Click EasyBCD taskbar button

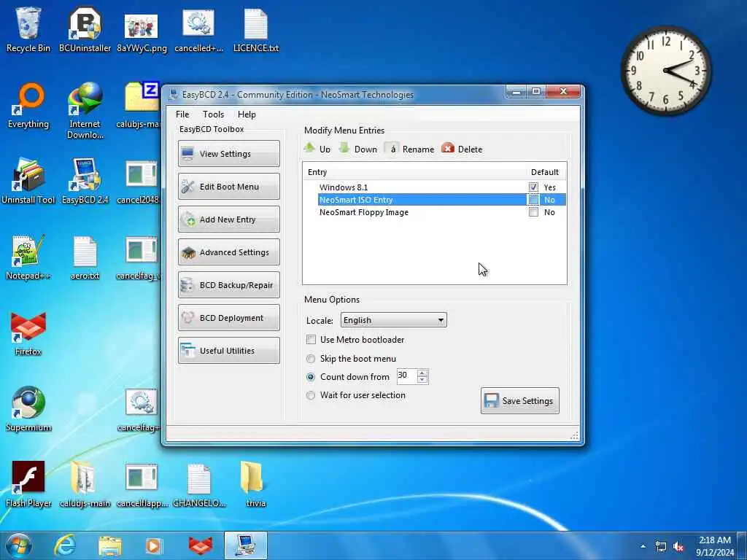tap(246, 545)
